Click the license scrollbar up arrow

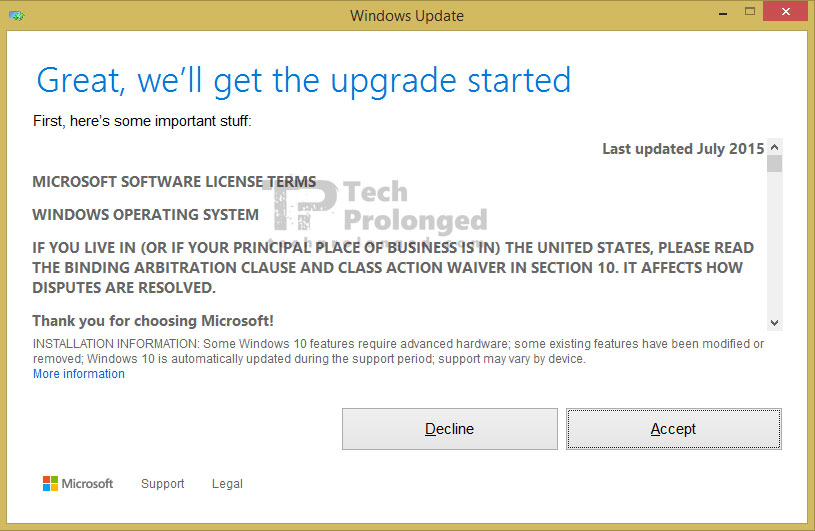[x=774, y=147]
